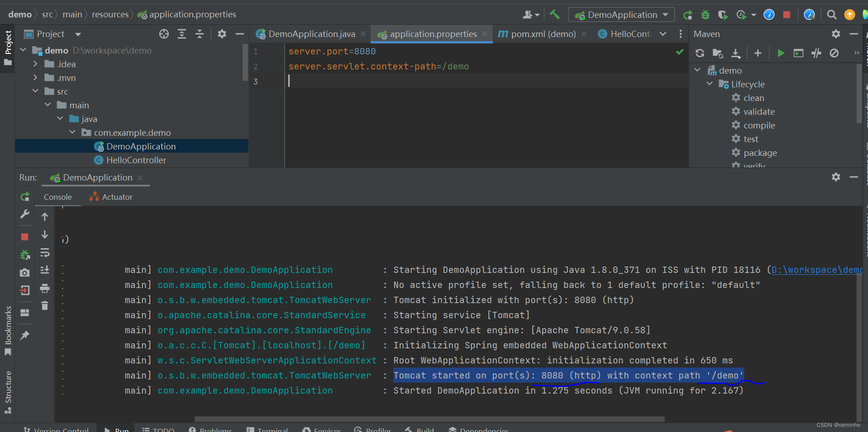Collapse the com.example.demo package

pyautogui.click(x=72, y=132)
